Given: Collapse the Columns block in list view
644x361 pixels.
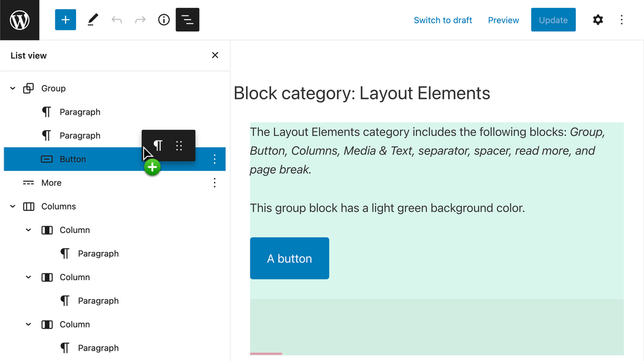Looking at the screenshot, I should click(13, 207).
